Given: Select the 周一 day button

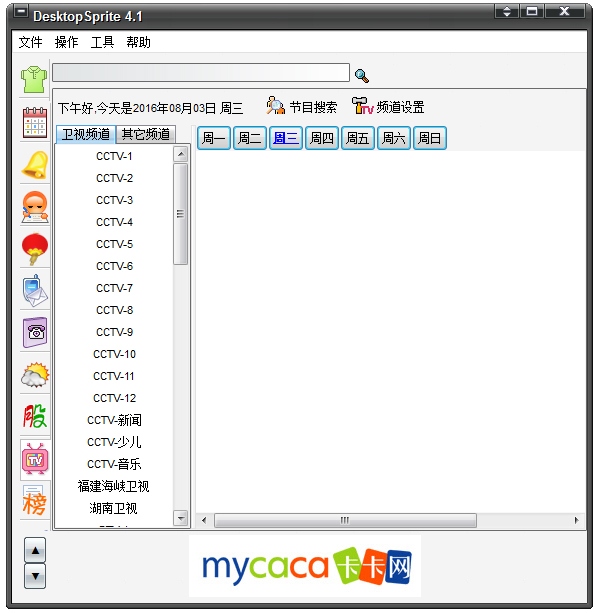Looking at the screenshot, I should click(214, 138).
